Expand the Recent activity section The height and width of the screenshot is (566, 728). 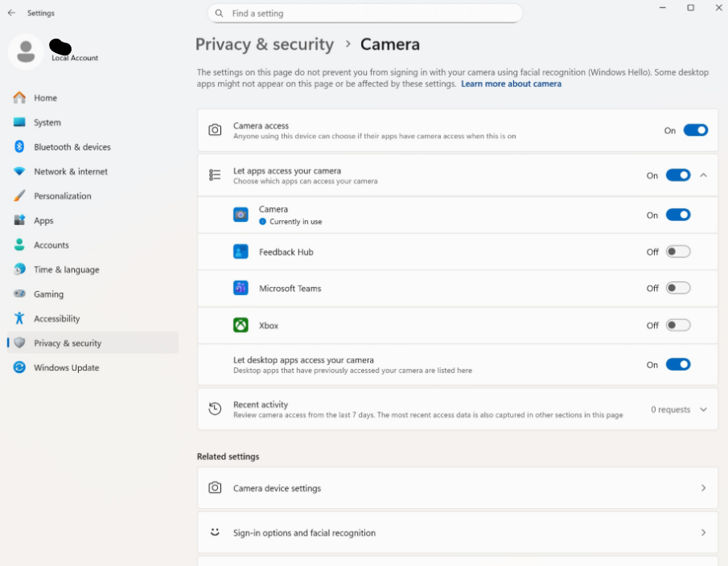tap(703, 409)
